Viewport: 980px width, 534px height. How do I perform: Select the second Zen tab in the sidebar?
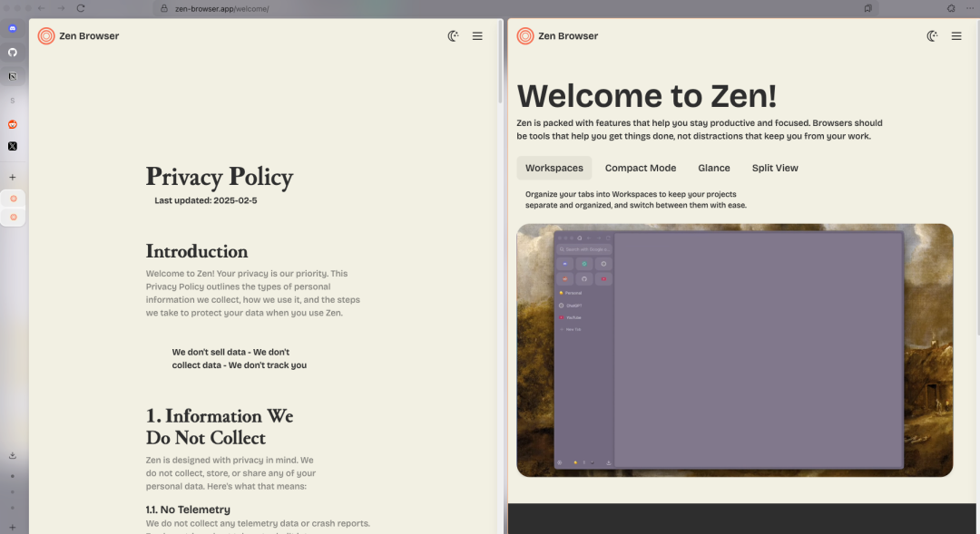(13, 218)
